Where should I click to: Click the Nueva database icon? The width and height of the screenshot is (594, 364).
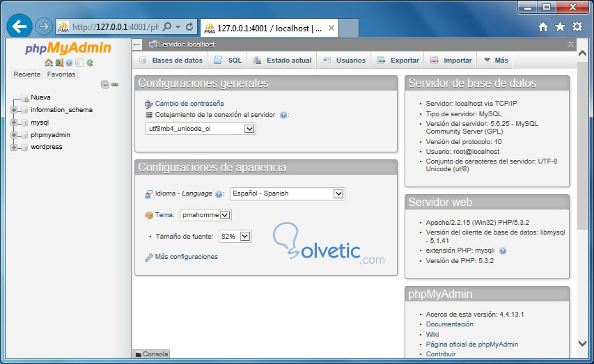(x=24, y=98)
